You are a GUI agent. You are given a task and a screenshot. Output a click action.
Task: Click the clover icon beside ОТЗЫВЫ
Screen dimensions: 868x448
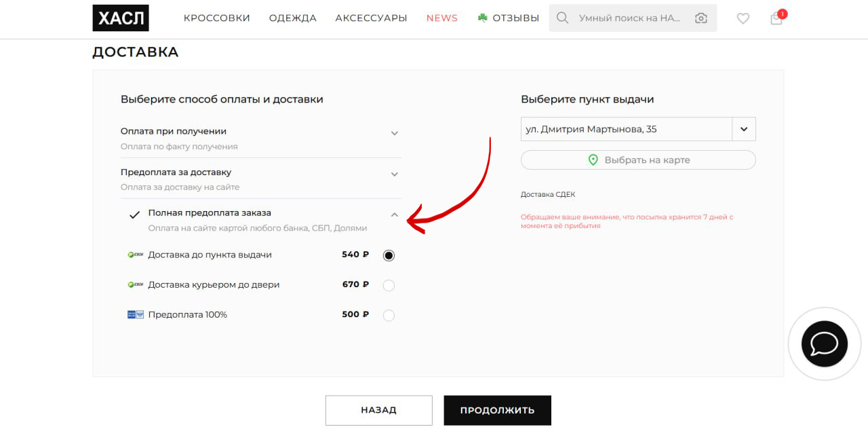point(483,18)
